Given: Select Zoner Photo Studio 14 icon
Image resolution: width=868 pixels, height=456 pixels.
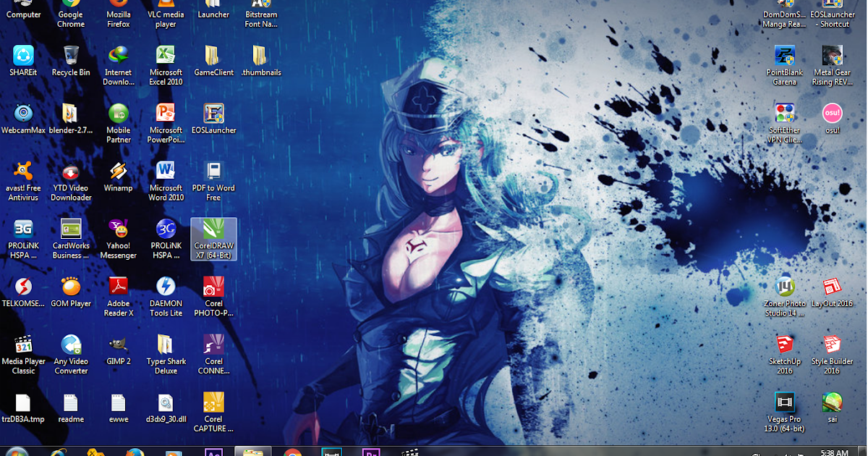Looking at the screenshot, I should (785, 297).
